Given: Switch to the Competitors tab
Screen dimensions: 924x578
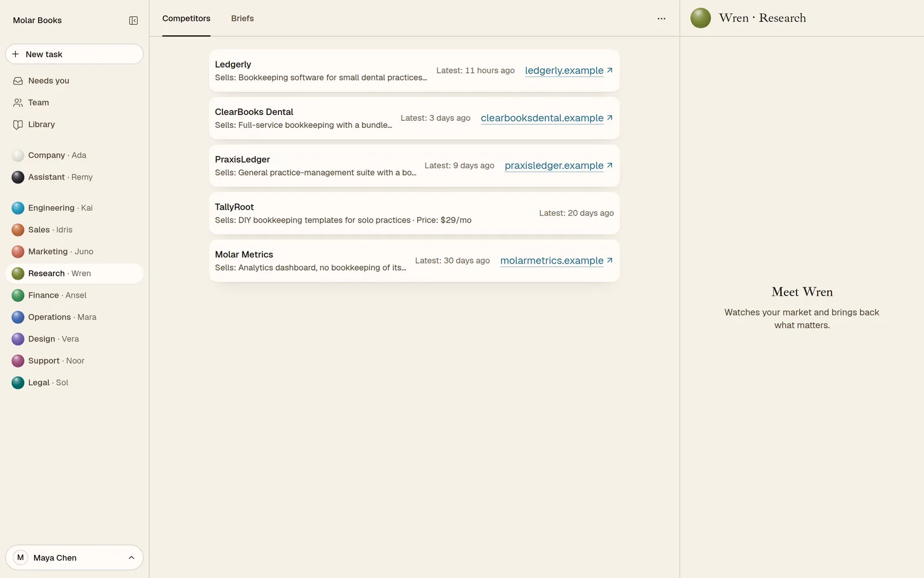Looking at the screenshot, I should (x=186, y=18).
